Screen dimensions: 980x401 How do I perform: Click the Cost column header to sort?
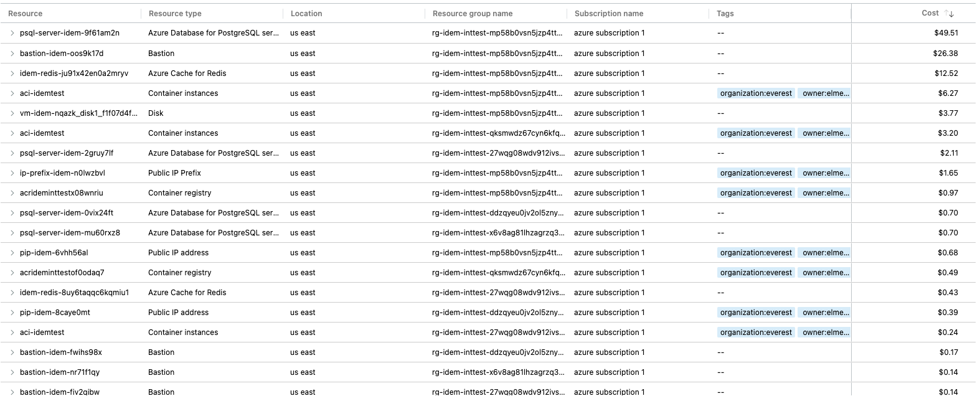930,12
